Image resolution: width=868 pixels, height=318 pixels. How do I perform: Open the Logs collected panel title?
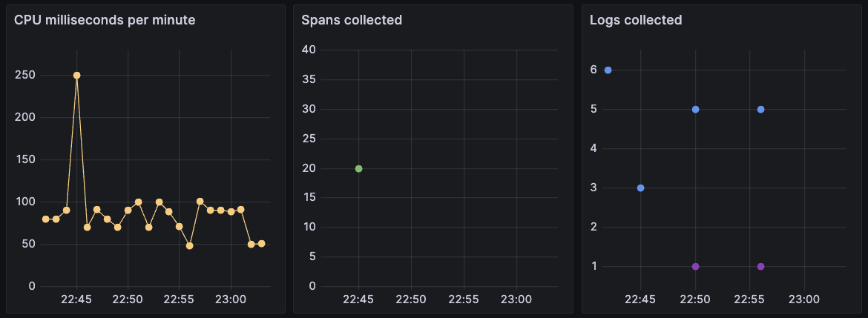pyautogui.click(x=636, y=21)
